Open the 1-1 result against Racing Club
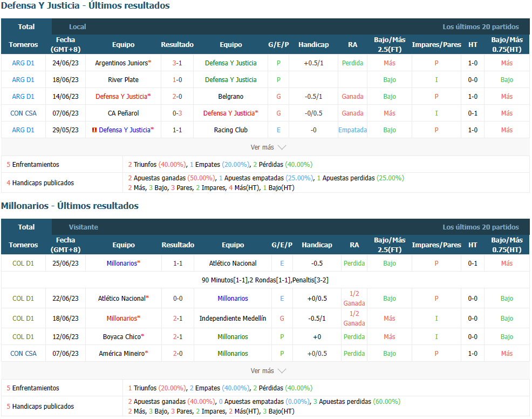Image resolution: width=532 pixels, height=419 pixels. tap(177, 130)
